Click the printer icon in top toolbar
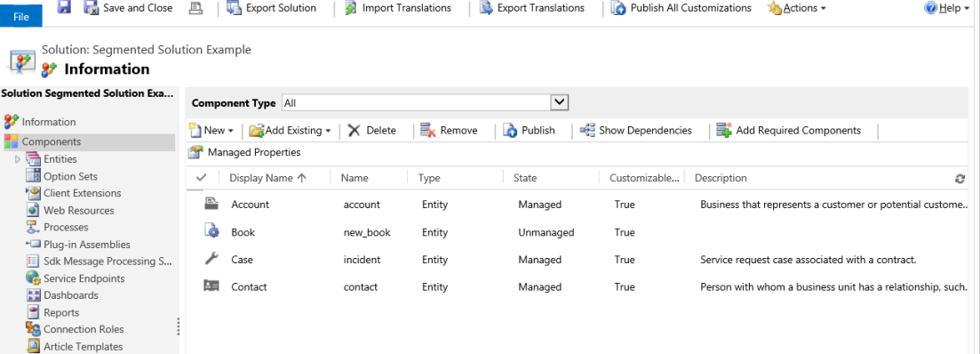980x354 pixels. [x=195, y=8]
